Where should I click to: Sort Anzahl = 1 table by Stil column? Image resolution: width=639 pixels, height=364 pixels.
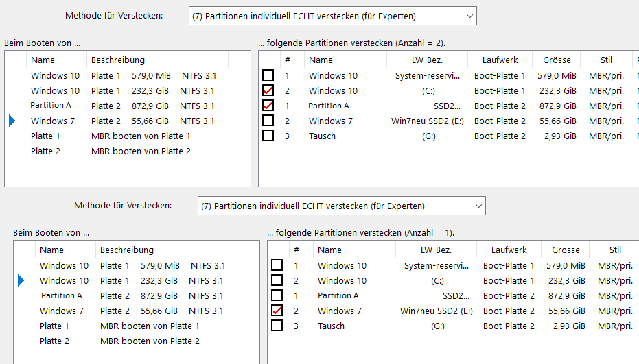click(616, 250)
